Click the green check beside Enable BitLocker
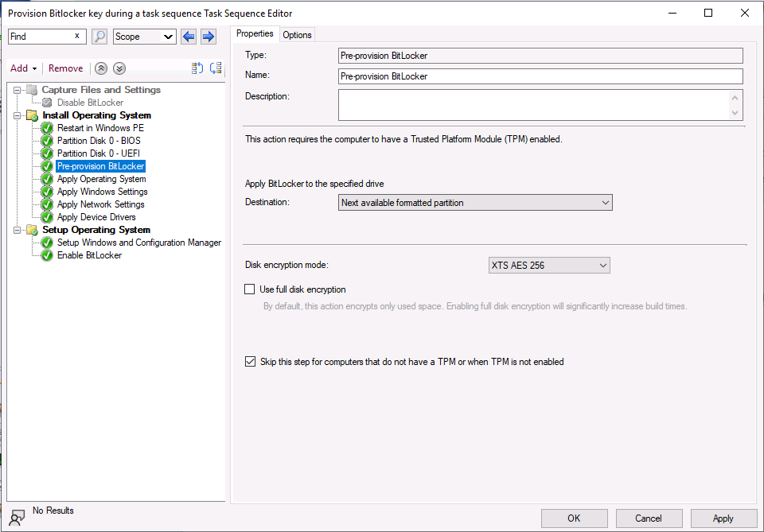This screenshot has height=532, width=764. coord(47,255)
